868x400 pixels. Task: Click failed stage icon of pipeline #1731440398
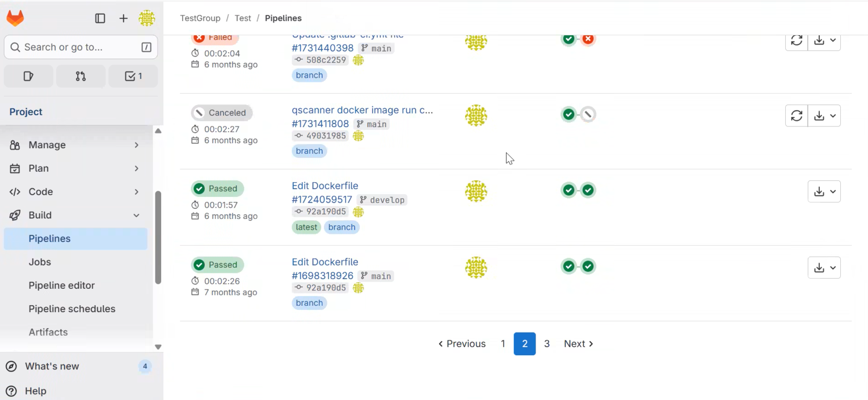[x=588, y=39]
